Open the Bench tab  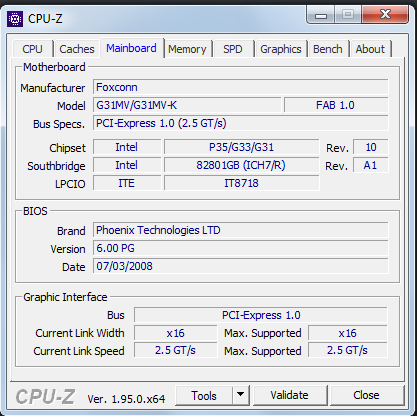328,49
